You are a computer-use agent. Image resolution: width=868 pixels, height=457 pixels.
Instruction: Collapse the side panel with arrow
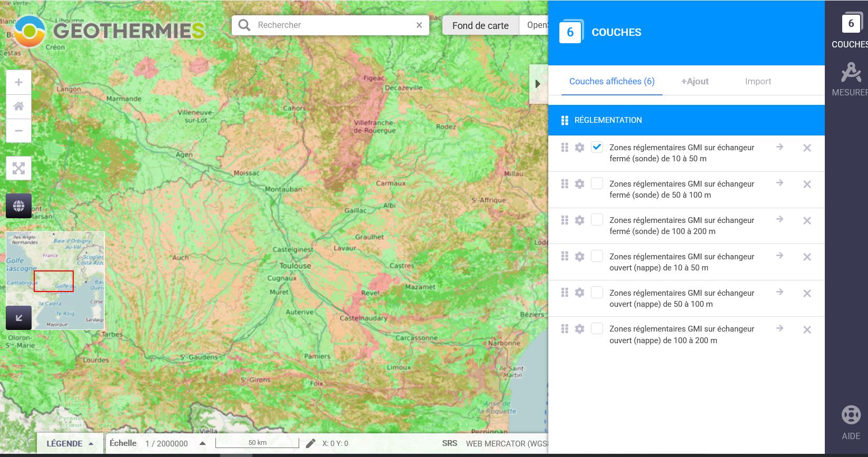[538, 84]
